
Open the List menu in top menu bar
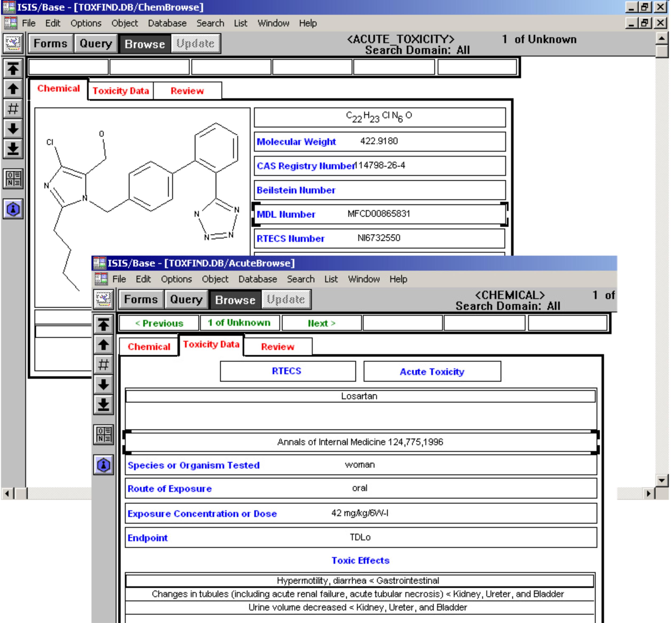tap(240, 23)
